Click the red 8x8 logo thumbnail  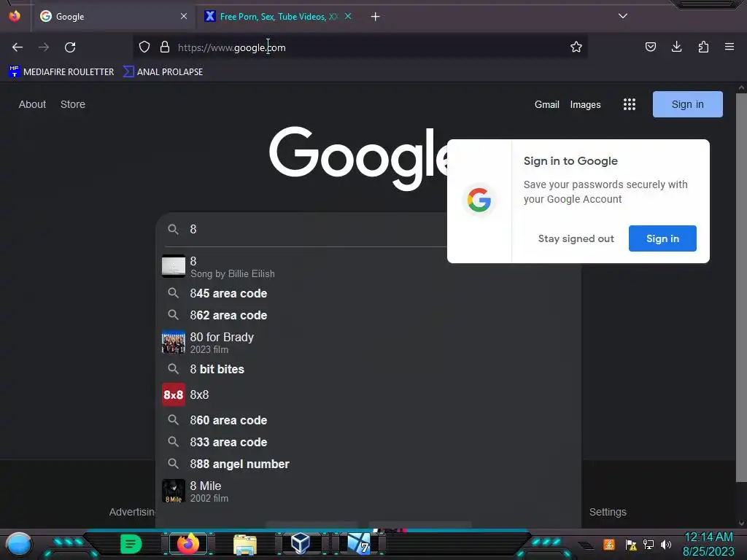174,394
